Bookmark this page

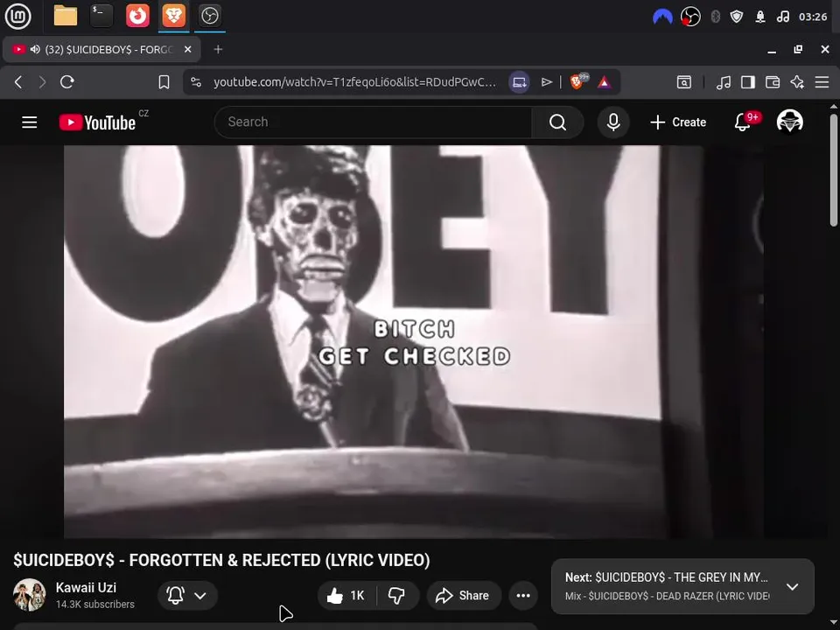click(x=164, y=82)
